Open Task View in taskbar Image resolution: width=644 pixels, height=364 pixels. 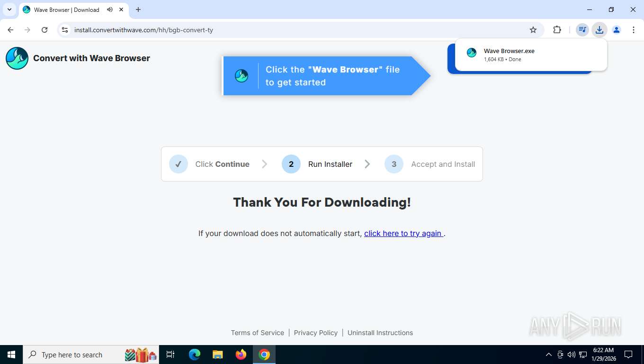[170, 355]
